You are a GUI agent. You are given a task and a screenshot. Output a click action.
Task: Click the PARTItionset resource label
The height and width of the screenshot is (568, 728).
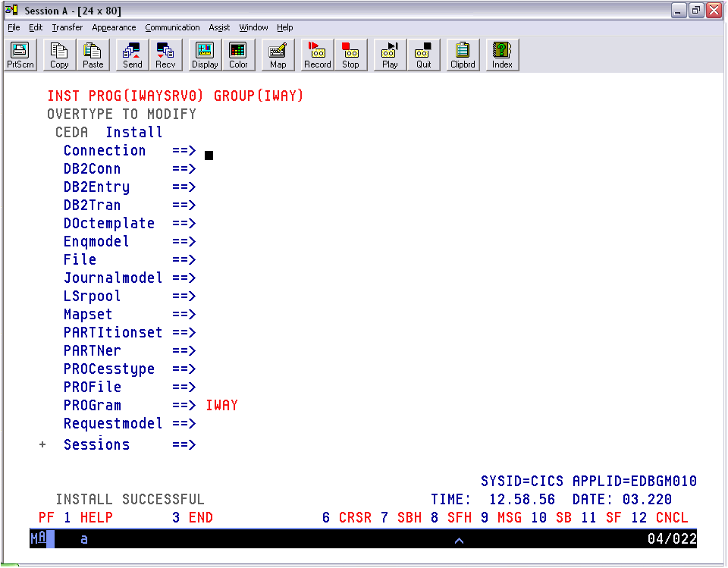coord(113,332)
